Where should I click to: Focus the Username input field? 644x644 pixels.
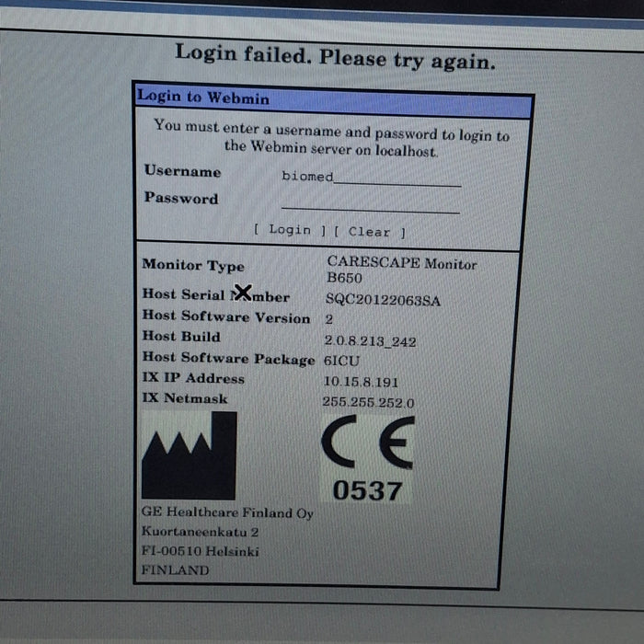[x=370, y=177]
